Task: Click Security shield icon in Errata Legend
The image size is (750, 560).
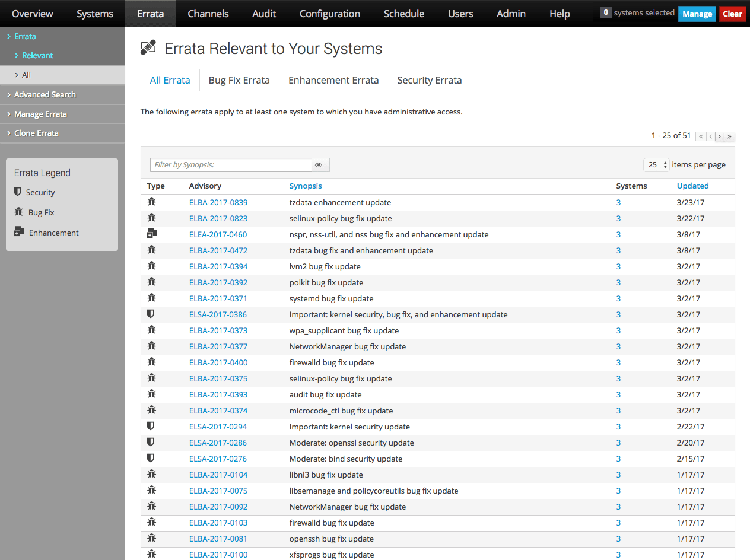Action: [18, 192]
